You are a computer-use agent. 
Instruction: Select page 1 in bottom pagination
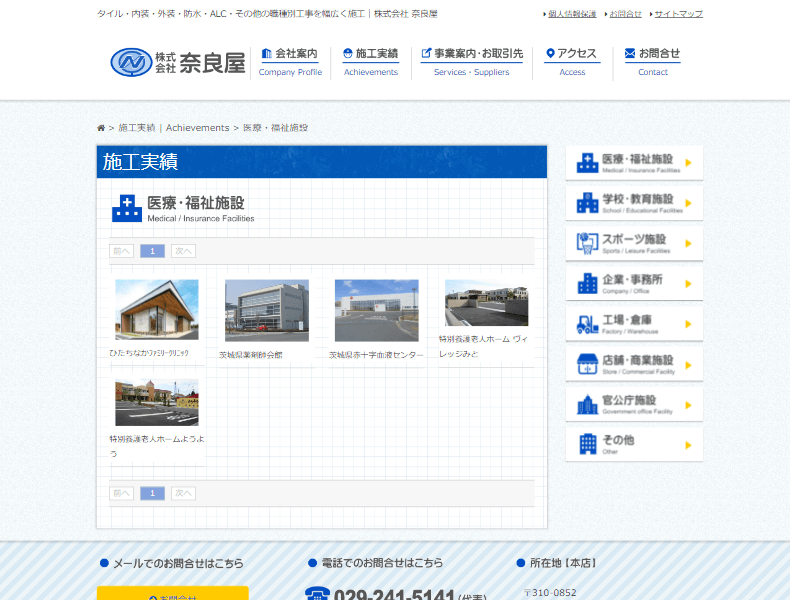[x=152, y=493]
